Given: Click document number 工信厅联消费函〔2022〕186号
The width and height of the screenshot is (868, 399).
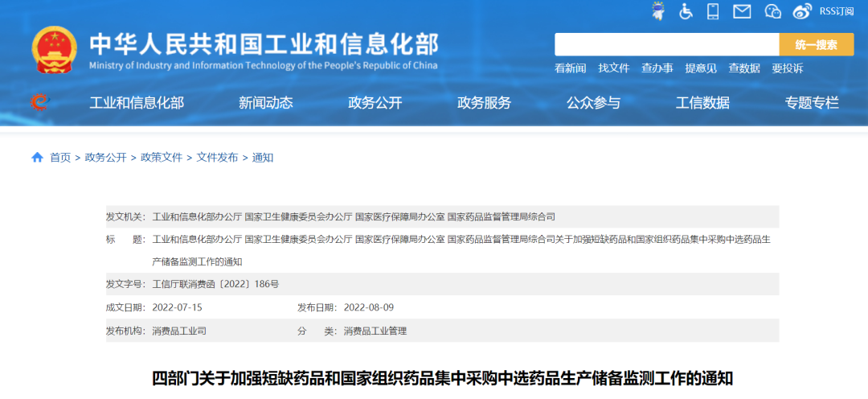Looking at the screenshot, I should (x=216, y=284).
